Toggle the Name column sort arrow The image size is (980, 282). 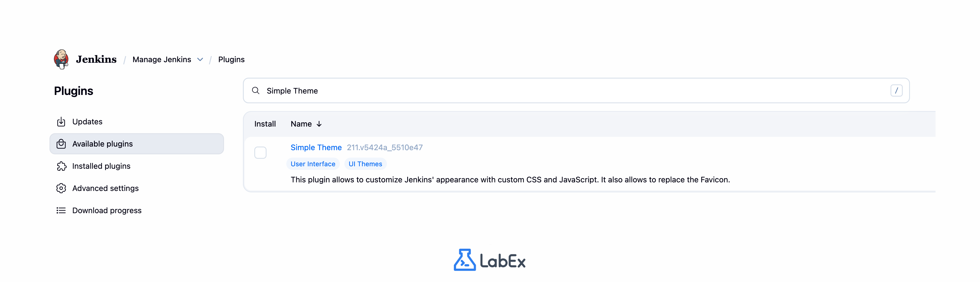[x=319, y=124]
